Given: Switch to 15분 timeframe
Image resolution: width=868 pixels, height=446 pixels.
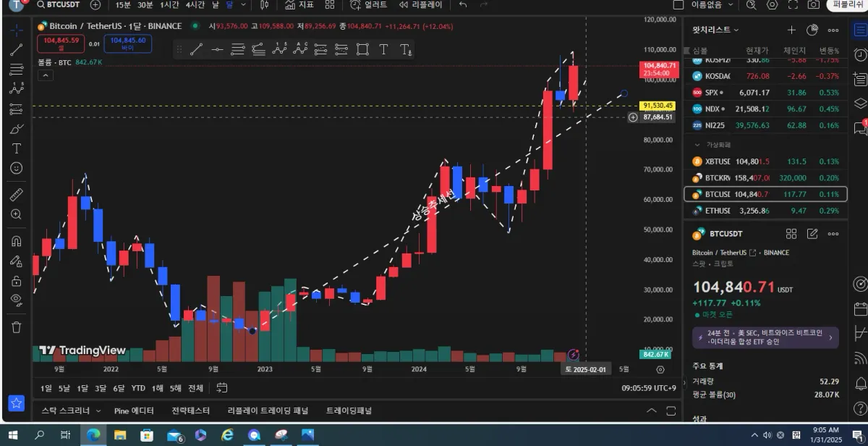Looking at the screenshot, I should pos(123,5).
